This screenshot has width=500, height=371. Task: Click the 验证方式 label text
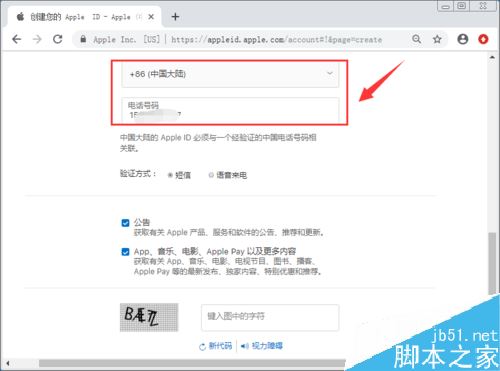(x=138, y=174)
